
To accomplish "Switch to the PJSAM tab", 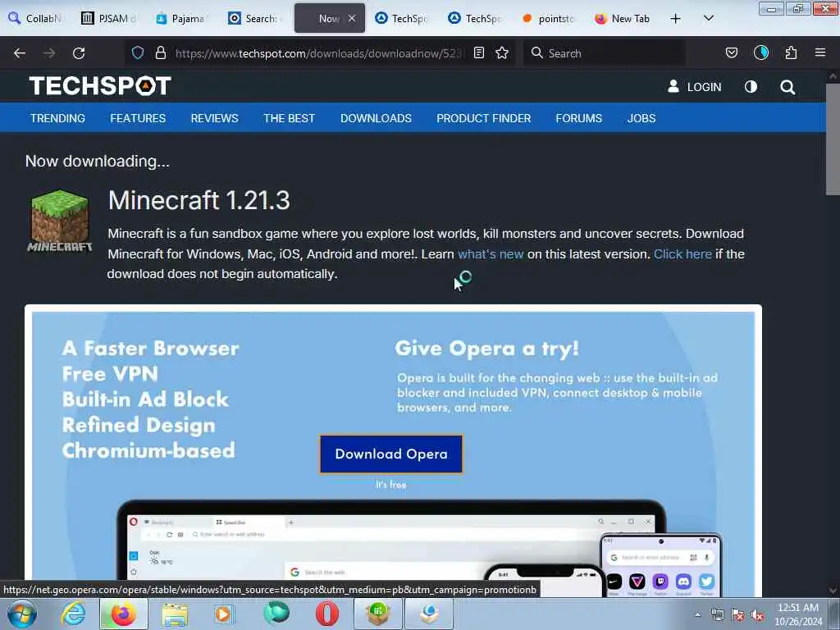I will pyautogui.click(x=109, y=18).
